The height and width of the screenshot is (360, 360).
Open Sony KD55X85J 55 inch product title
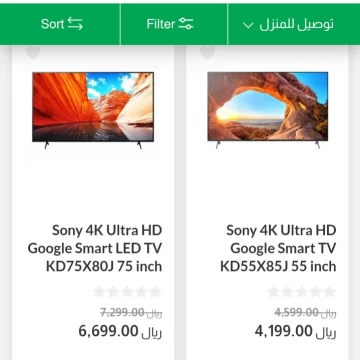pyautogui.click(x=278, y=248)
